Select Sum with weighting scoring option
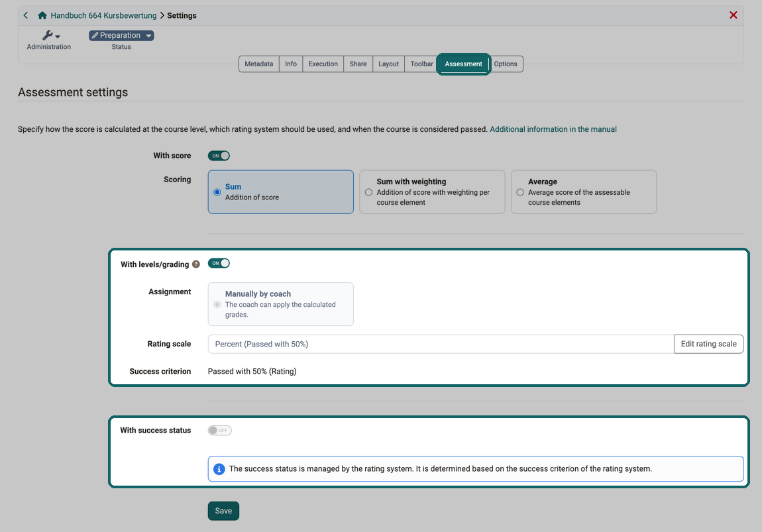The image size is (762, 532). pyautogui.click(x=432, y=192)
